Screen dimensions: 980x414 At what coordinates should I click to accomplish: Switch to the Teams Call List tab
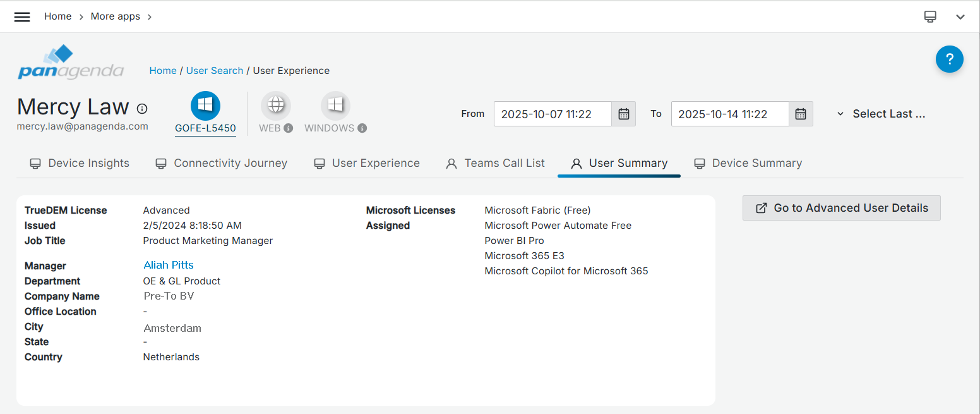pyautogui.click(x=495, y=163)
